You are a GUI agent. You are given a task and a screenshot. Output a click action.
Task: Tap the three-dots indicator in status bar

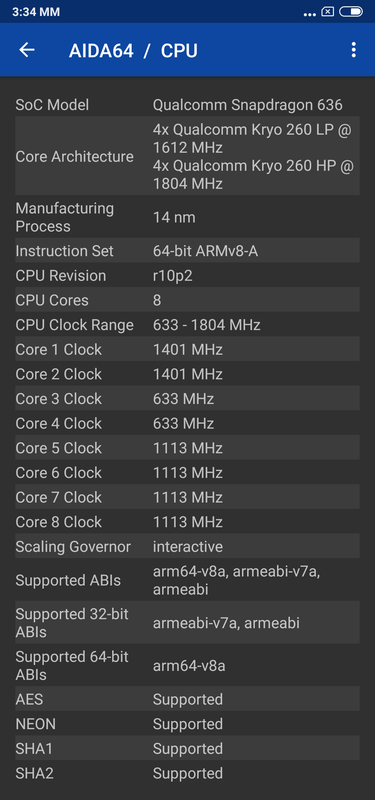tap(309, 14)
